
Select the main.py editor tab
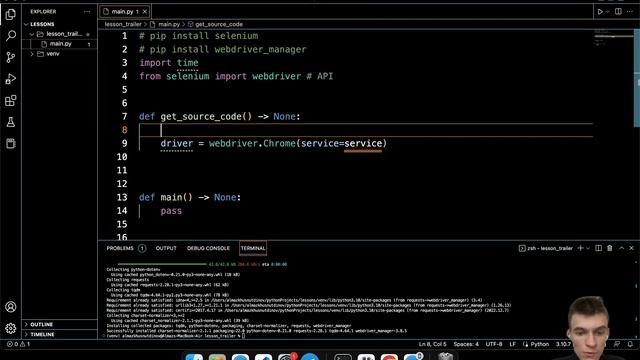point(124,11)
